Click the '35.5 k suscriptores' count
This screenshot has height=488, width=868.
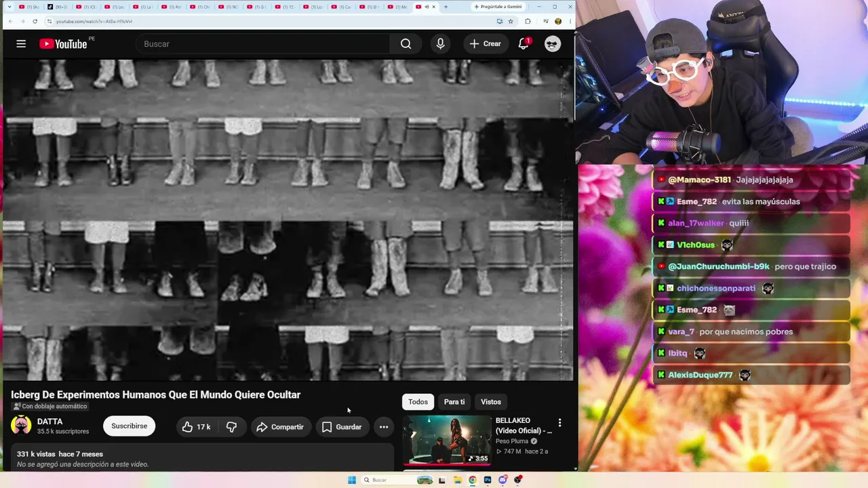pyautogui.click(x=63, y=432)
